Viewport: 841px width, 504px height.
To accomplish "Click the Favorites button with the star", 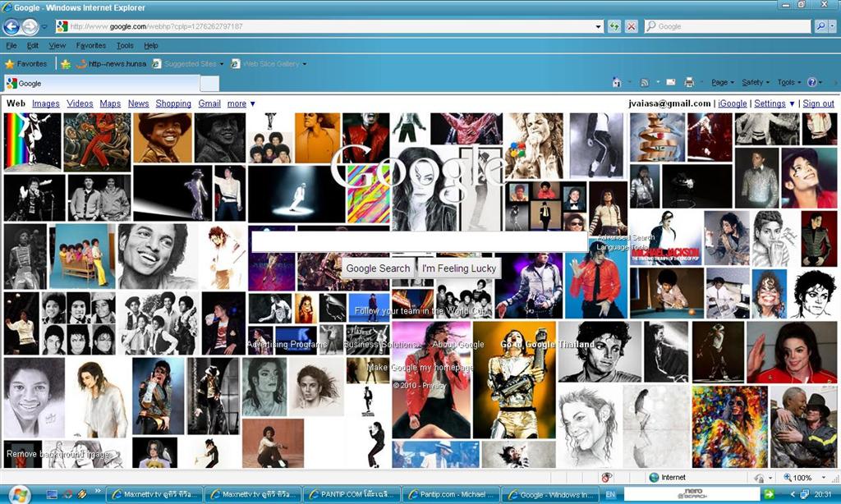I will pos(25,64).
